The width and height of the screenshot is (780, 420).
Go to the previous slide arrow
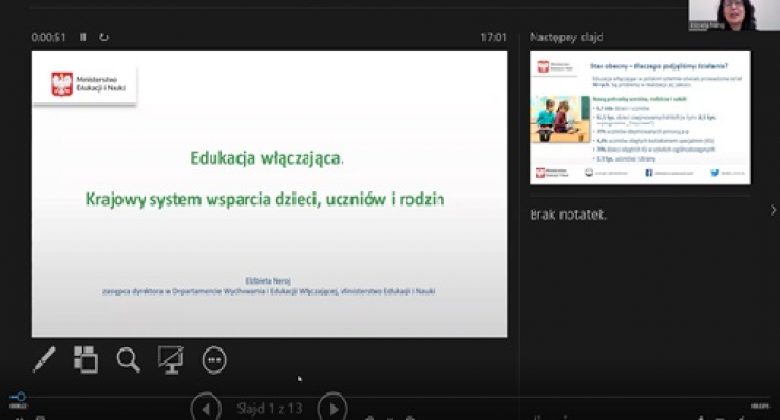[x=206, y=408]
